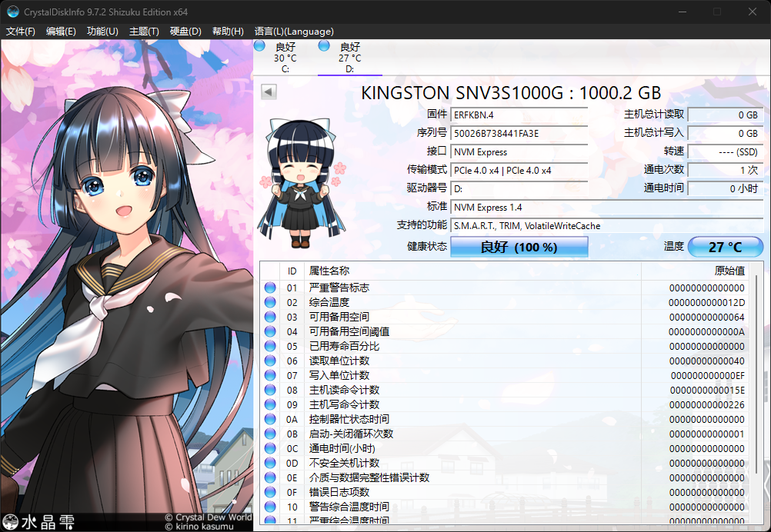
Task: Click the serial number field 50026B738441FA3E
Action: pos(519,133)
